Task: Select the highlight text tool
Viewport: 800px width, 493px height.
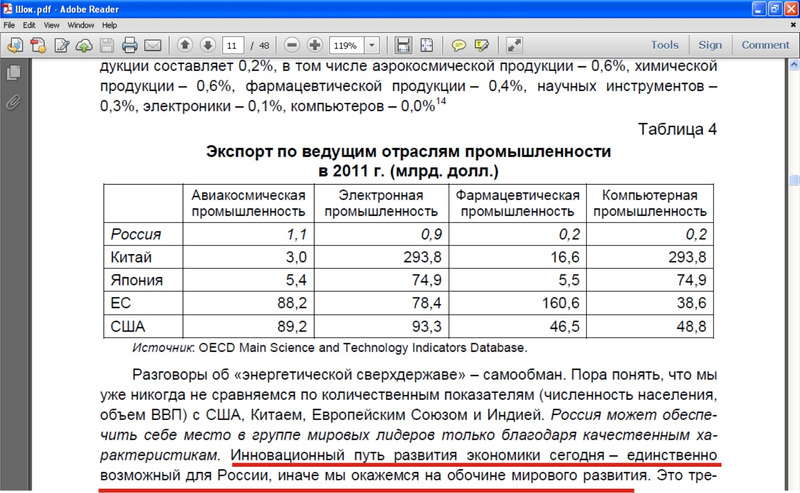Action: click(x=483, y=45)
